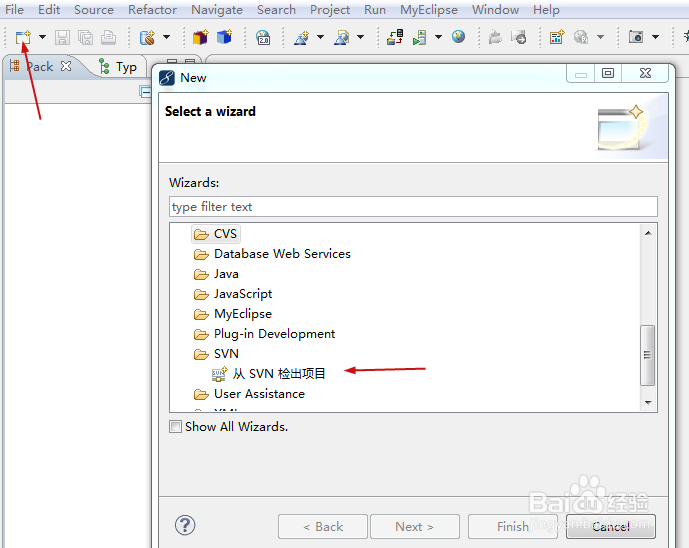Screen dimensions: 689x548
Task: Click the Back button
Action: tap(323, 526)
